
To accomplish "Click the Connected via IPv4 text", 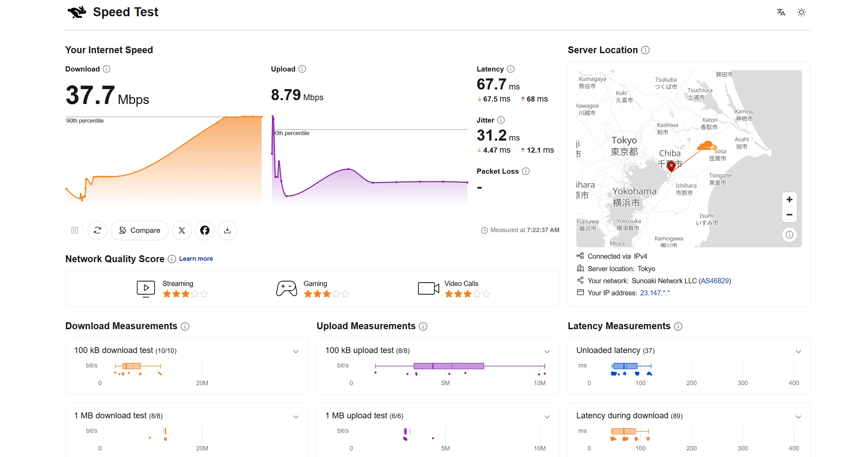I will coord(617,256).
